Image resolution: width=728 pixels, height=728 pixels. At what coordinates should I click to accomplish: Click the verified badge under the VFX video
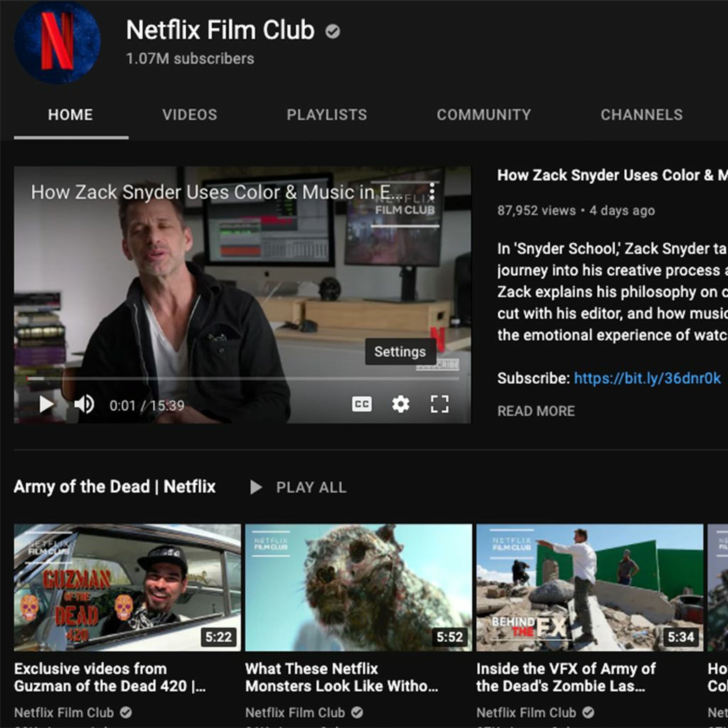click(x=588, y=712)
